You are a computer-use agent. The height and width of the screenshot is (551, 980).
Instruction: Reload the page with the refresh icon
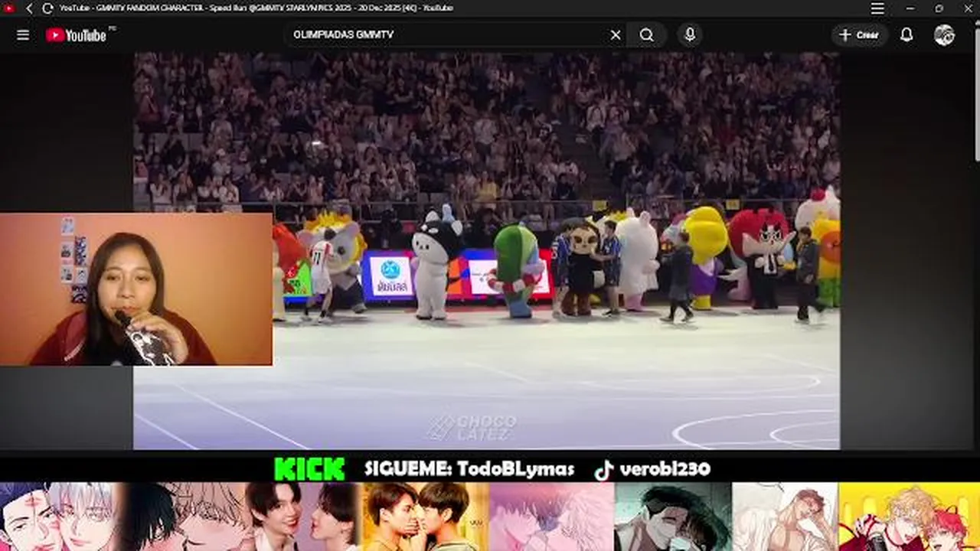click(x=47, y=8)
